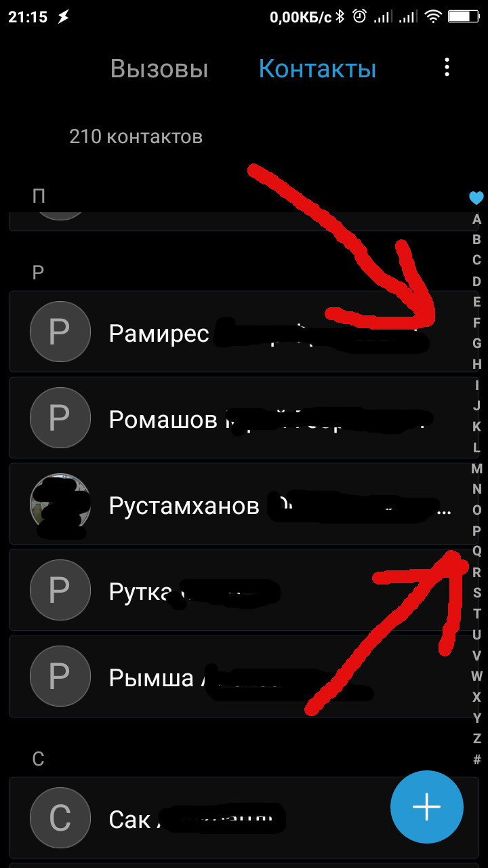Jump to letter M in alphabet index
488x868 pixels.
[476, 469]
